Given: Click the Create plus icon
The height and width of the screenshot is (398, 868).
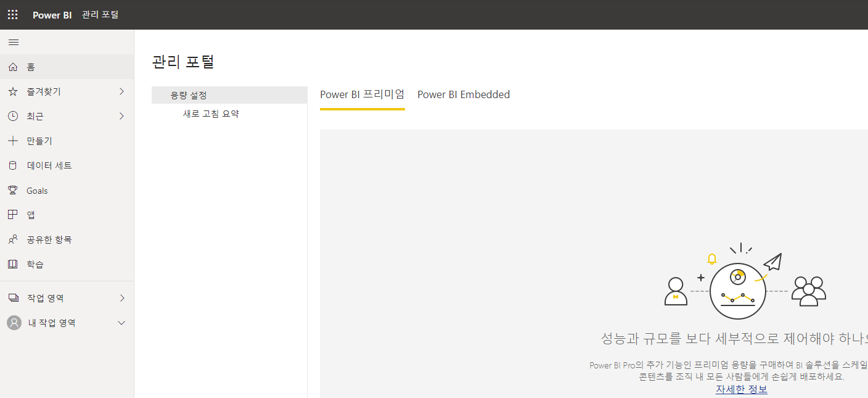Looking at the screenshot, I should coord(13,141).
